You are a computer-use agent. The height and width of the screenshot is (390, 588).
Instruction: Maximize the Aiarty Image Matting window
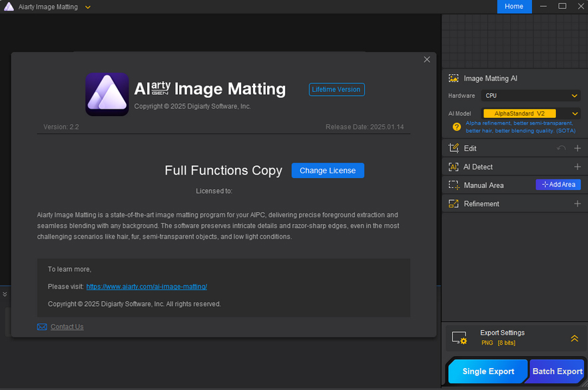pos(562,7)
